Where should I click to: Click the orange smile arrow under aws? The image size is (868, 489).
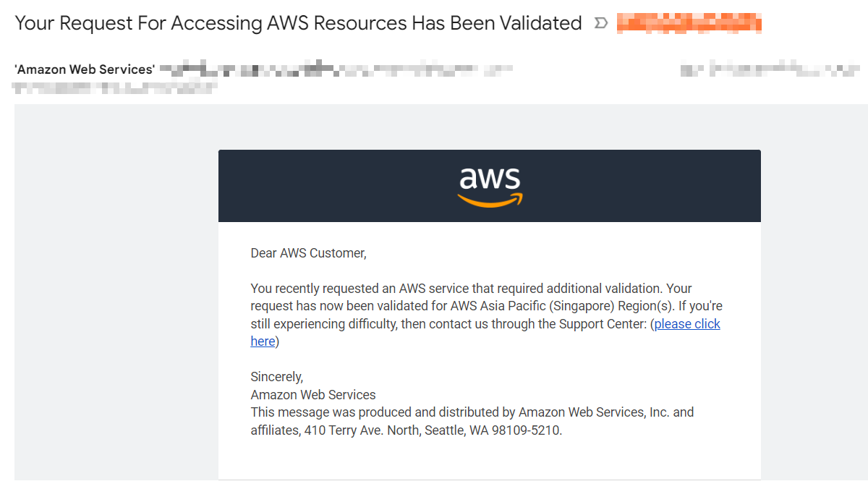(x=490, y=201)
